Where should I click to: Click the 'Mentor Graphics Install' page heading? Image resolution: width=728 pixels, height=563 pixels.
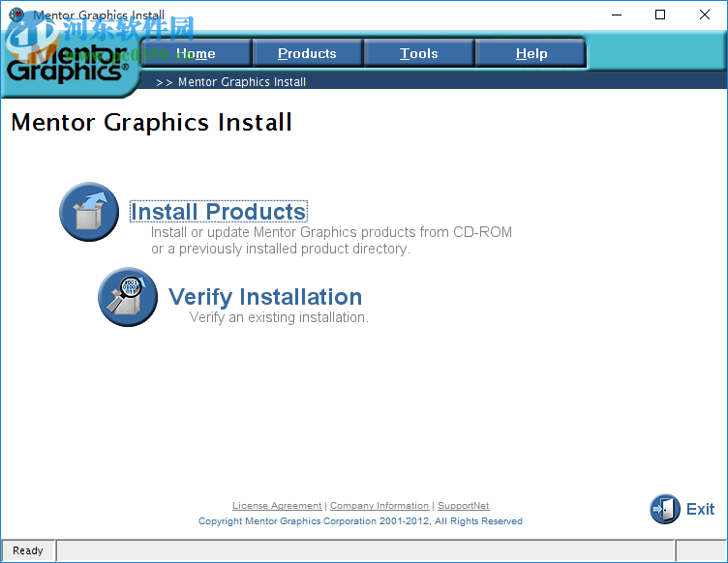point(151,123)
